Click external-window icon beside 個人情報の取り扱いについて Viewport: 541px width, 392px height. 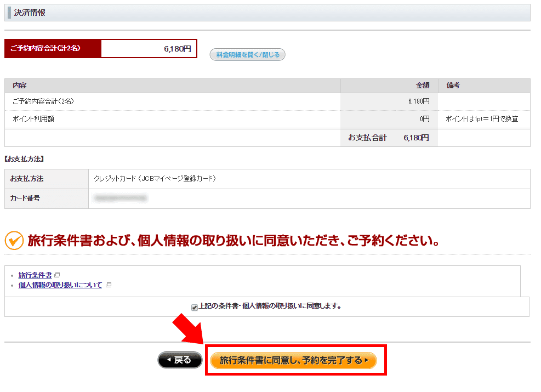click(108, 285)
